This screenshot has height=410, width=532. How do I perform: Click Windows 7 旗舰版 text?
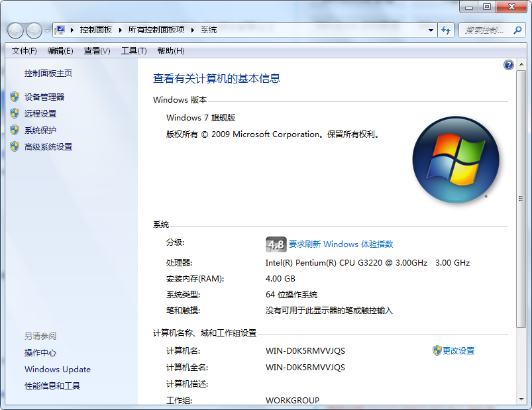point(201,118)
